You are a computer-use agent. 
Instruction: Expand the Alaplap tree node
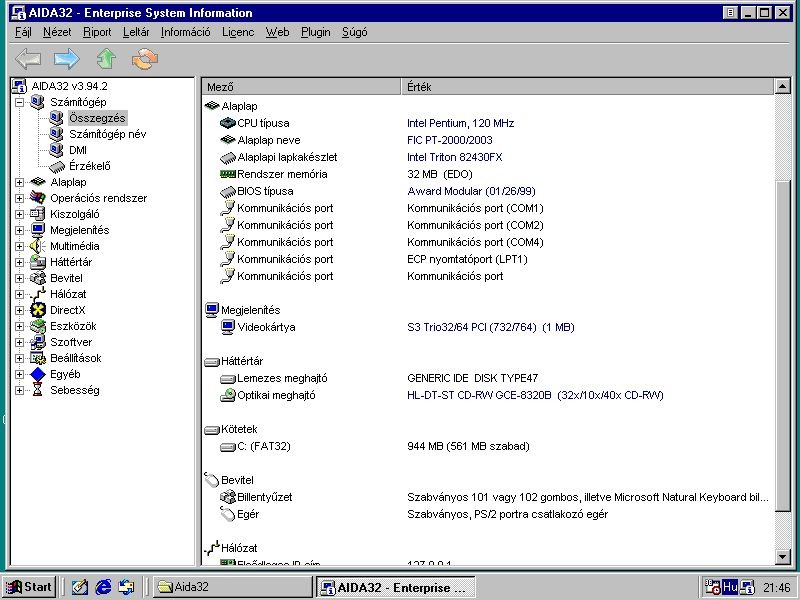[19, 182]
